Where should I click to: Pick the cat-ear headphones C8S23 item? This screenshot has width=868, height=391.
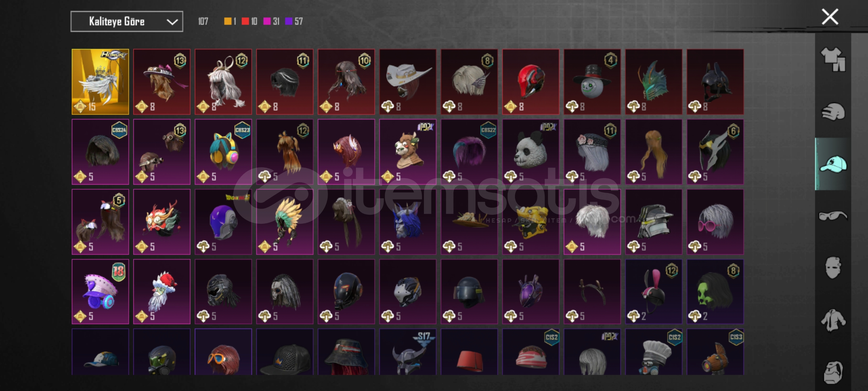pyautogui.click(x=223, y=152)
